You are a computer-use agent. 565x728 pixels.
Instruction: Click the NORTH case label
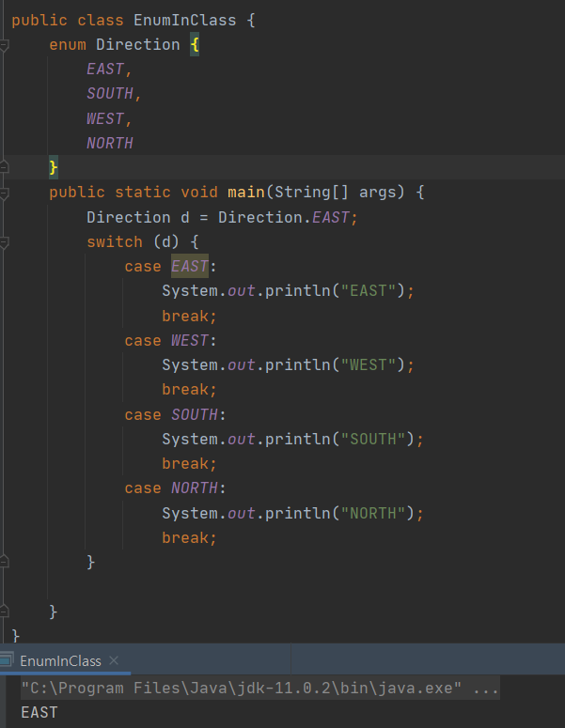(195, 488)
